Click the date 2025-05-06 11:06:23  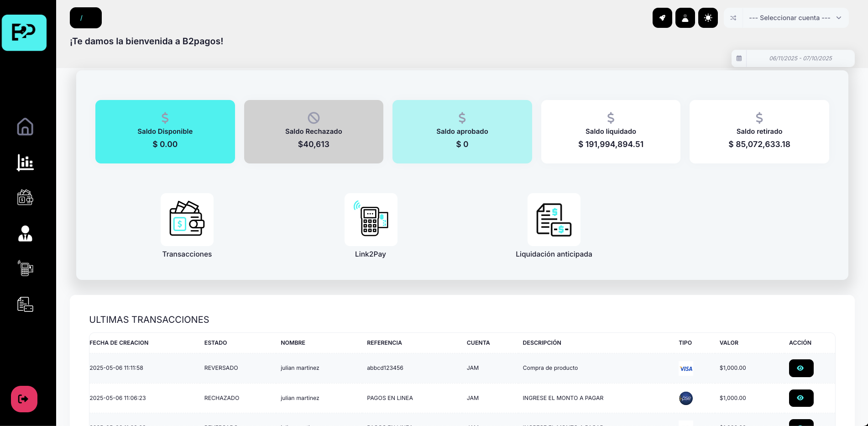[x=118, y=398]
